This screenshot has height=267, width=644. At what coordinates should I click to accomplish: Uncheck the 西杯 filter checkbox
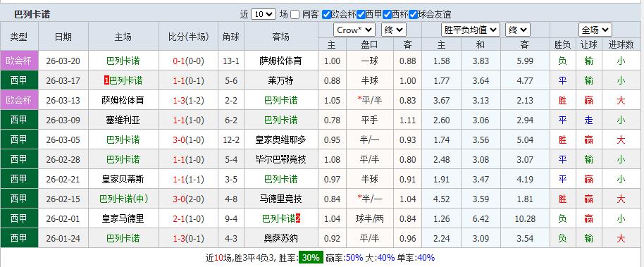pyautogui.click(x=387, y=14)
